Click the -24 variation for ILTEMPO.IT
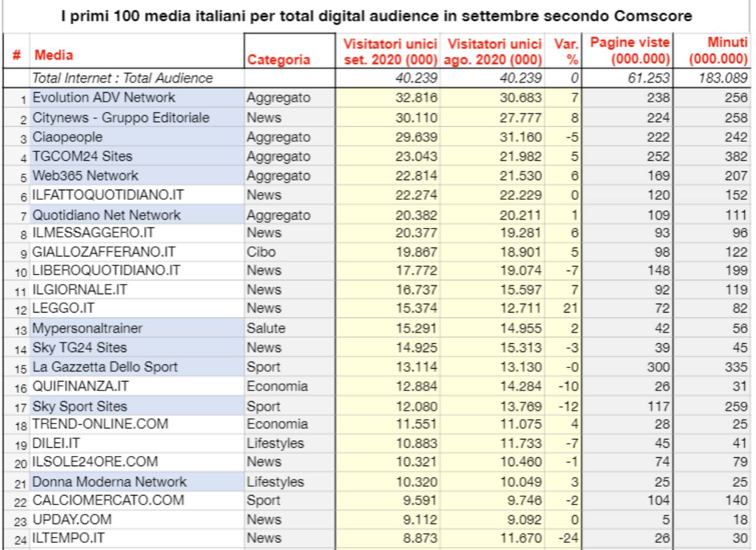The height and width of the screenshot is (550, 756). pos(568,539)
